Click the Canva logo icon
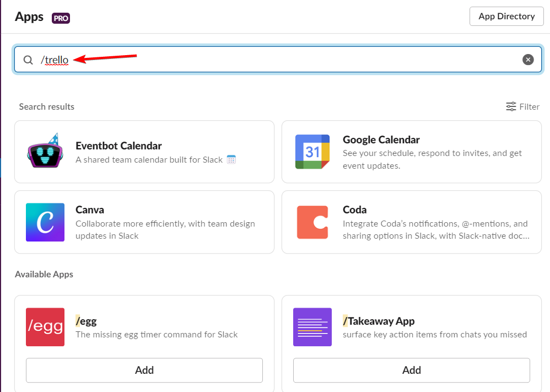Viewport: 550px width, 392px height. click(45, 222)
